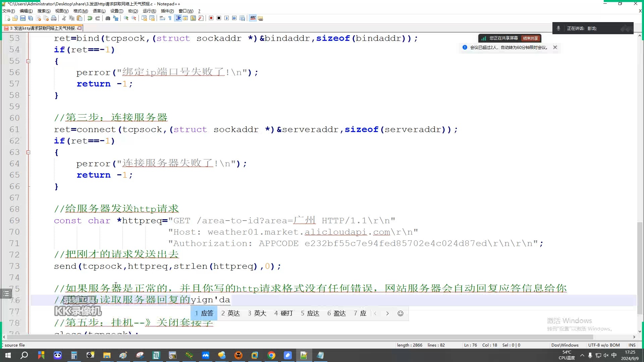Open the 插件(P) menu
This screenshot has width=644, height=362.
167,11
